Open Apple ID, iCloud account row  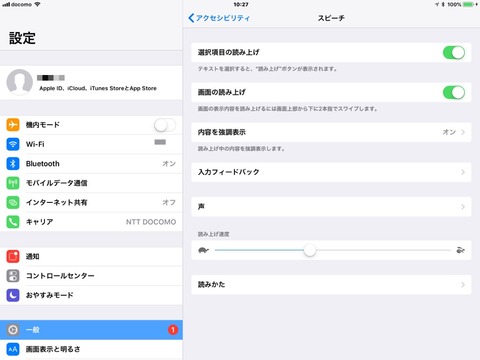click(91, 82)
